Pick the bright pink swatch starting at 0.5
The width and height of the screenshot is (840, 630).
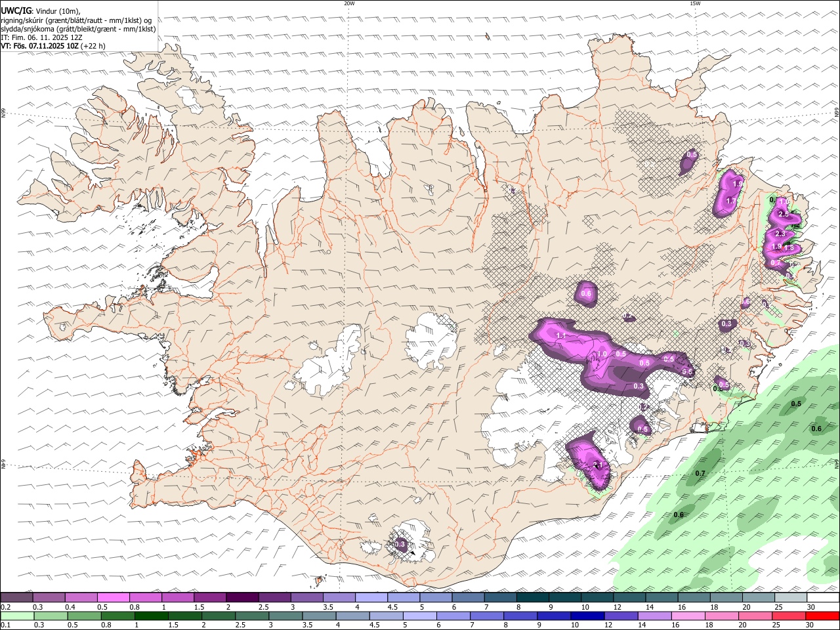pos(114,597)
